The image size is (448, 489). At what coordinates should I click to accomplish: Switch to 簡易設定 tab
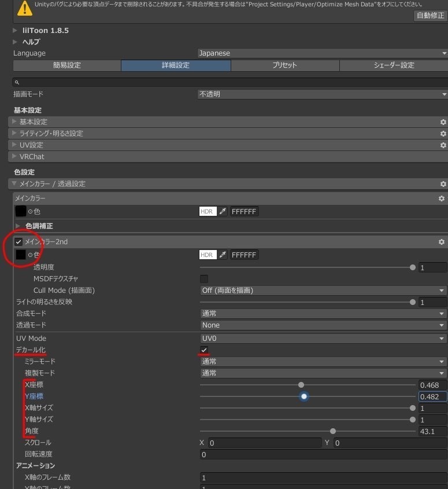pyautogui.click(x=67, y=65)
